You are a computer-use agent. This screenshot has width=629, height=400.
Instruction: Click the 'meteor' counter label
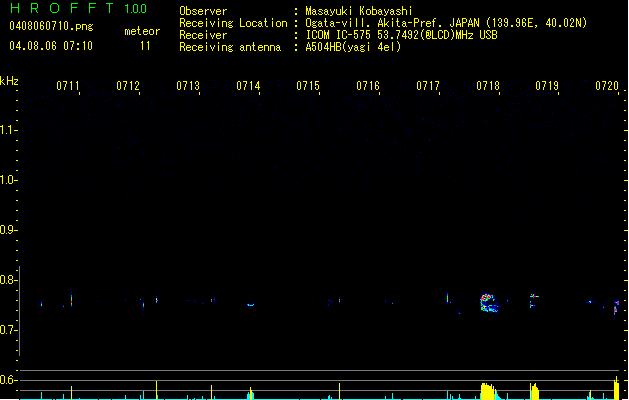[142, 31]
